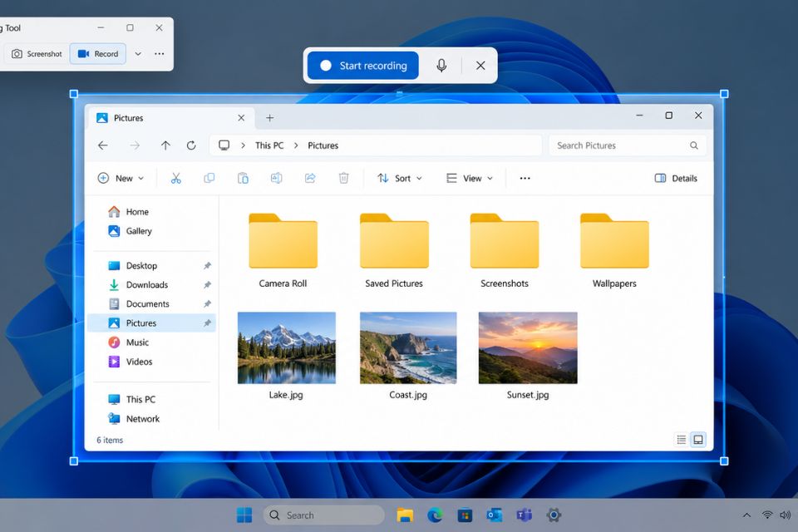
Task: Toggle microphone in recording bar
Action: (x=441, y=65)
